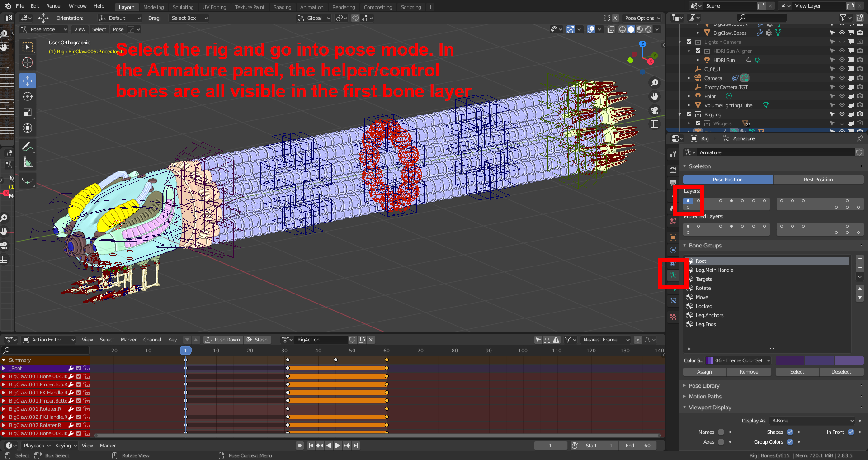The image size is (868, 460).
Task: Select the Rotate tool in toolbar
Action: pos(28,97)
